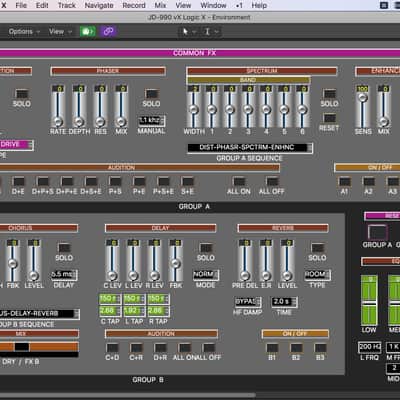Click the Group A ALL ON button
This screenshot has height=400, width=400.
coord(239,181)
